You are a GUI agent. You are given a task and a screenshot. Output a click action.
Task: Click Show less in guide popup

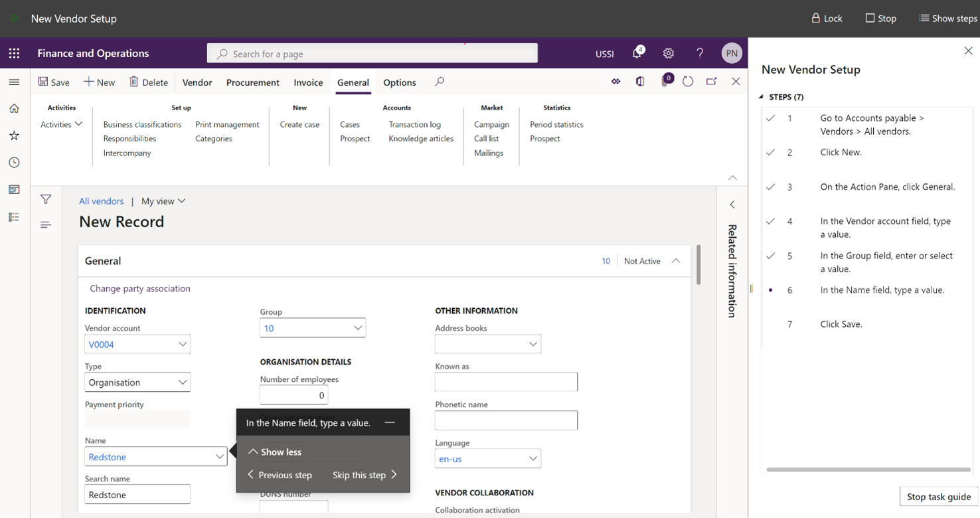[x=275, y=452]
